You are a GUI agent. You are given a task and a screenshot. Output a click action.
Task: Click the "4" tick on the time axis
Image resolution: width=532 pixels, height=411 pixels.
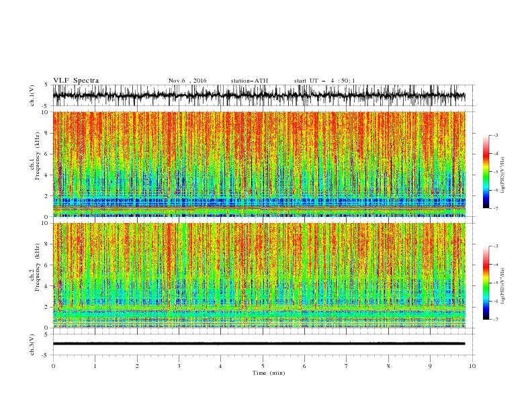point(221,366)
